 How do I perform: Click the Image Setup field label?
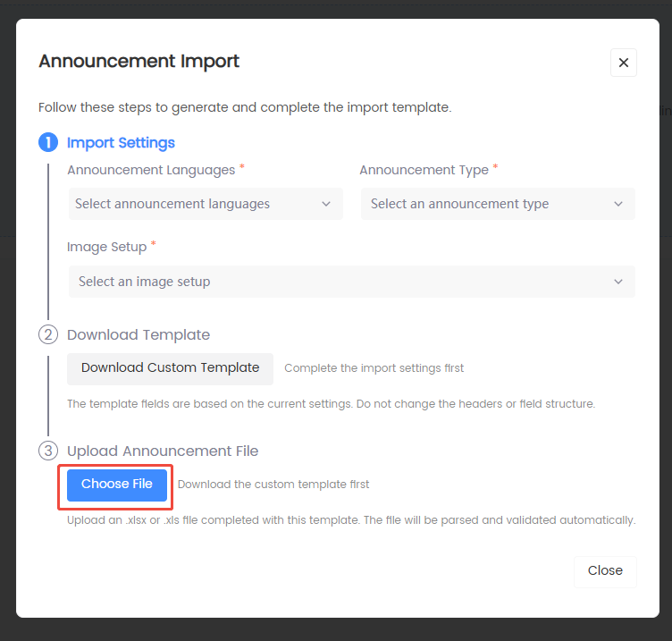coord(106,247)
